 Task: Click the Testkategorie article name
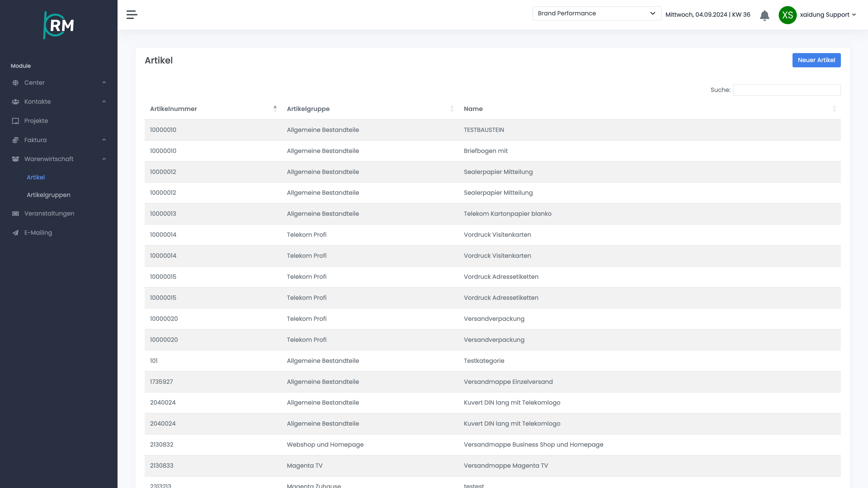point(484,361)
